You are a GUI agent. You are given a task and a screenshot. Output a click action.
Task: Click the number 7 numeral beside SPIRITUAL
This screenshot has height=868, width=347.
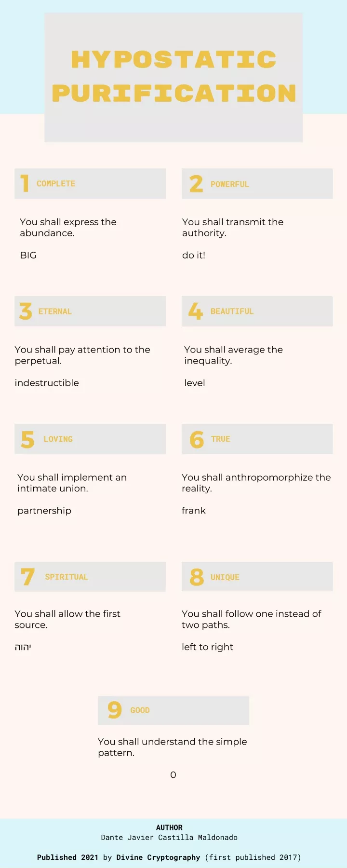coord(28,577)
